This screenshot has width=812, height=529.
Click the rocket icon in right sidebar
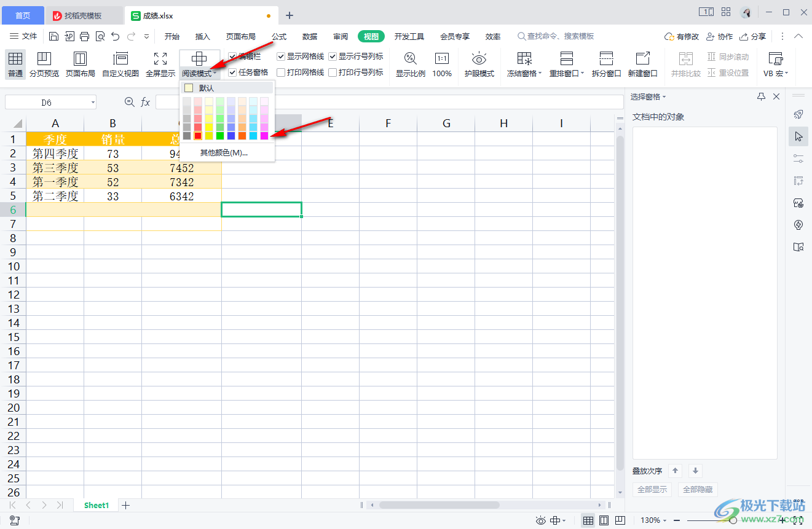(798, 114)
